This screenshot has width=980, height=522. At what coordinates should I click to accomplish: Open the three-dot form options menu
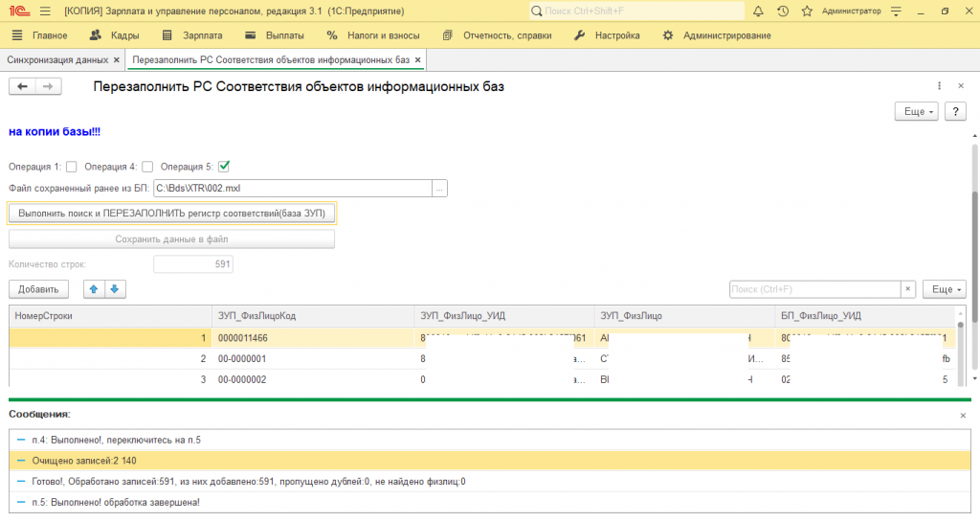(939, 85)
